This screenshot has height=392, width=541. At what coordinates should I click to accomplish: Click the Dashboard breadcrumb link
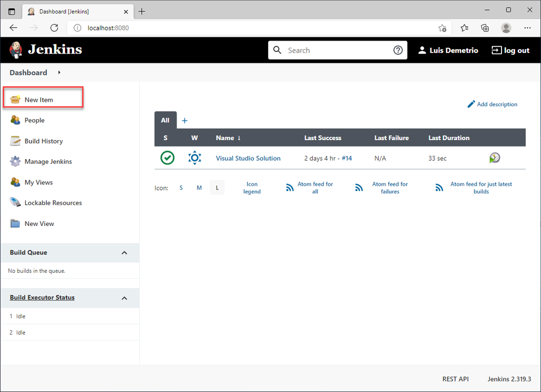click(28, 73)
